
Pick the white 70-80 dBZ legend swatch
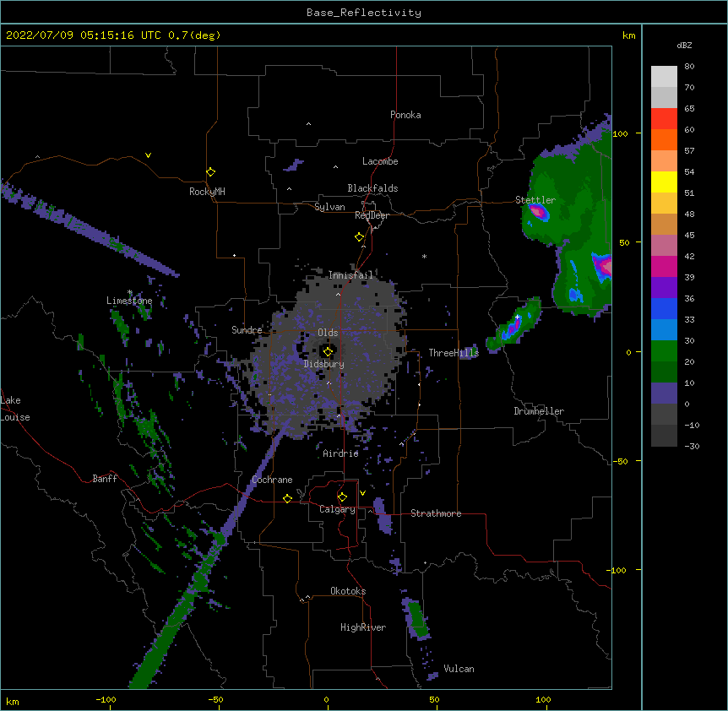click(664, 77)
